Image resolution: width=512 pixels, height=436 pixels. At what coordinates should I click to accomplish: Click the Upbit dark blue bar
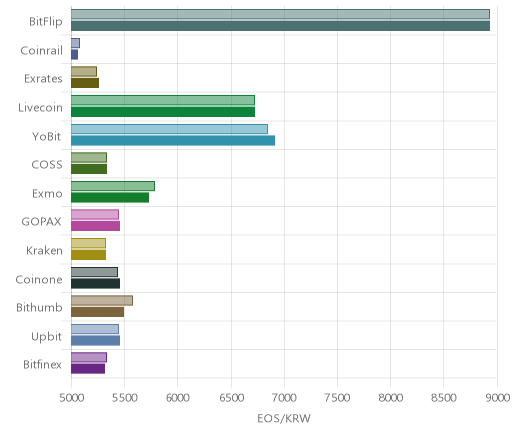95,341
